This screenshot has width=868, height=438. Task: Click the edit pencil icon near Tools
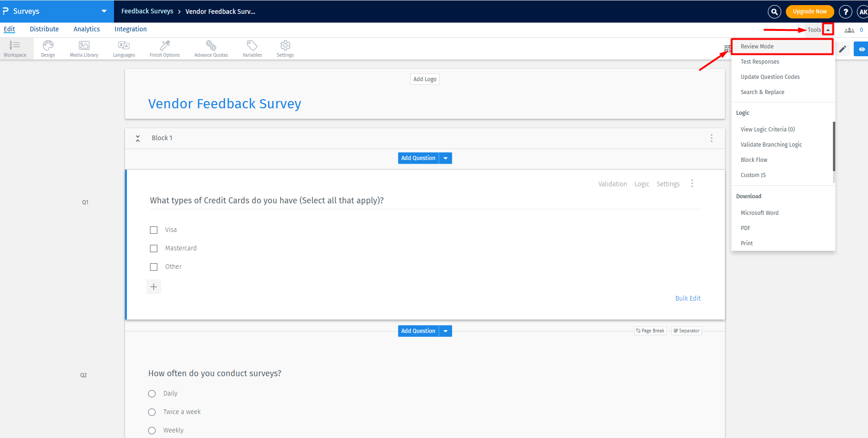843,48
